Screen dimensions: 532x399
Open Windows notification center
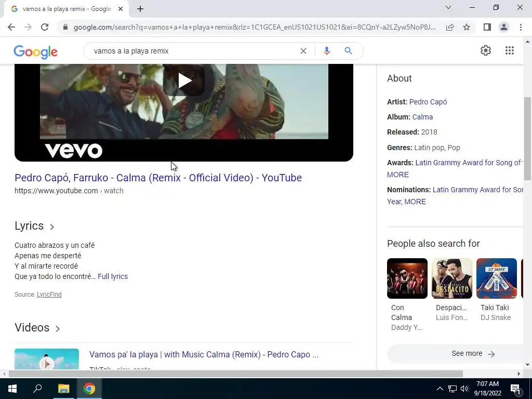click(x=516, y=389)
